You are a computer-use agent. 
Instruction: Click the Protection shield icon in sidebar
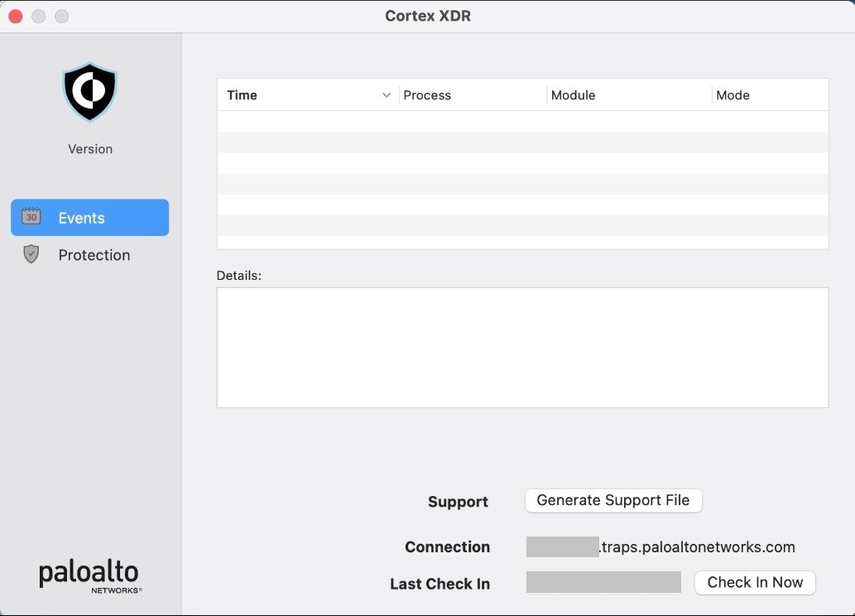[x=31, y=253]
